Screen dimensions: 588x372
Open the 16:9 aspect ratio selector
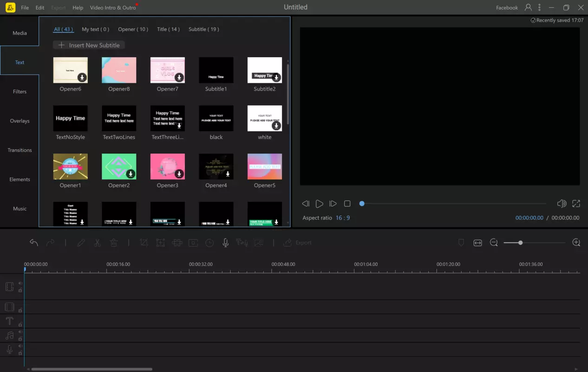[343, 218]
